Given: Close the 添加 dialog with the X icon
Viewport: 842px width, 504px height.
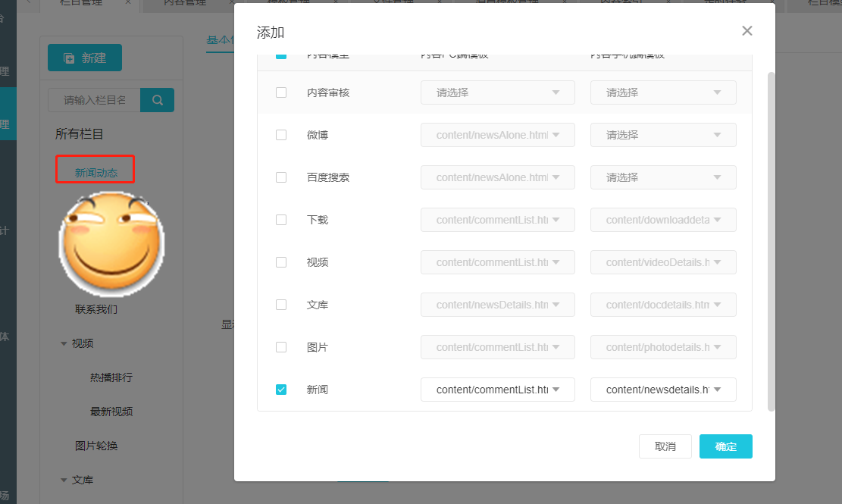Looking at the screenshot, I should (747, 31).
